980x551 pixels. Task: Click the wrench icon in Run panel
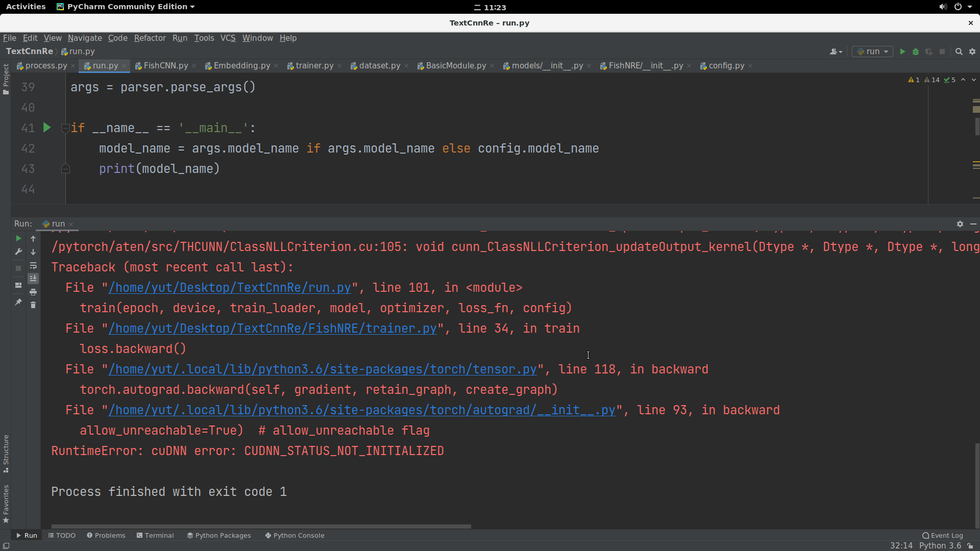pos(18,252)
